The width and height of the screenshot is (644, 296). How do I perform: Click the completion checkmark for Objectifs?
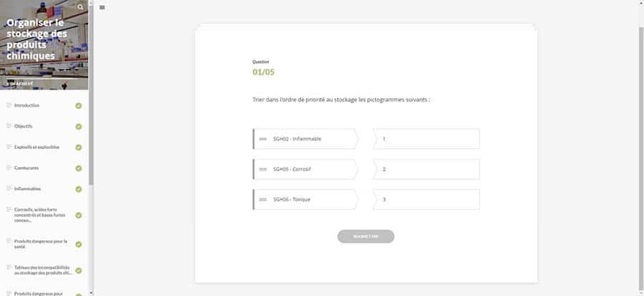[x=79, y=127]
